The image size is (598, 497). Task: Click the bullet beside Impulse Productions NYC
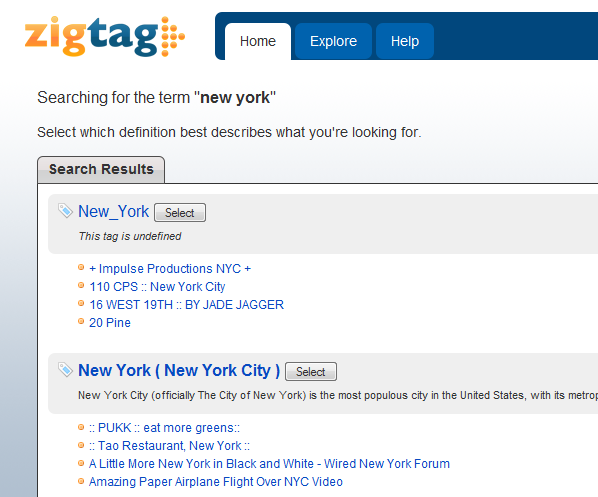click(81, 267)
